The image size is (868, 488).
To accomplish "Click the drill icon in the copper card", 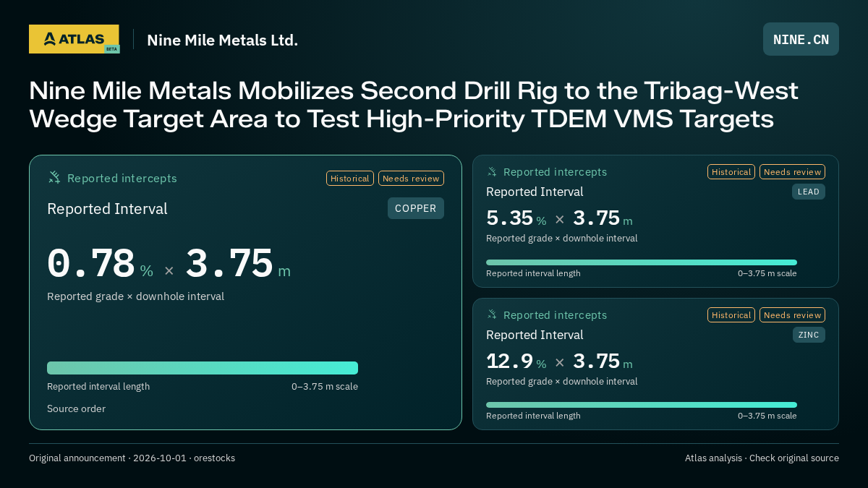I will pyautogui.click(x=54, y=178).
